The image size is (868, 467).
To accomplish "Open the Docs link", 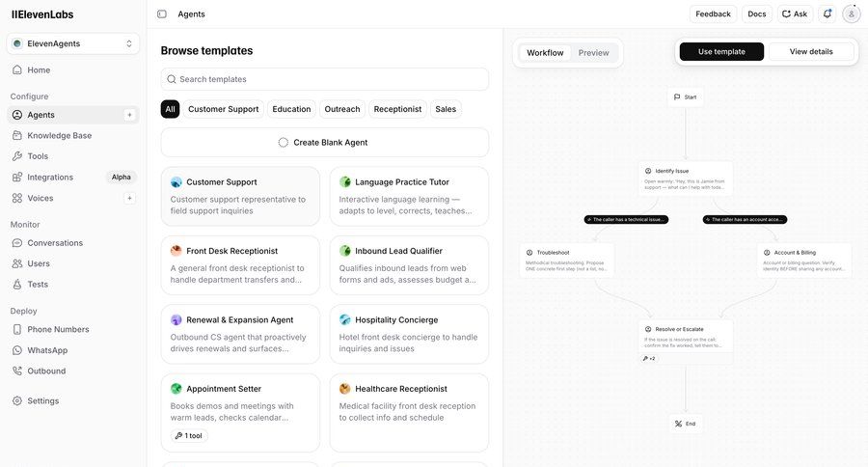I will (x=757, y=14).
